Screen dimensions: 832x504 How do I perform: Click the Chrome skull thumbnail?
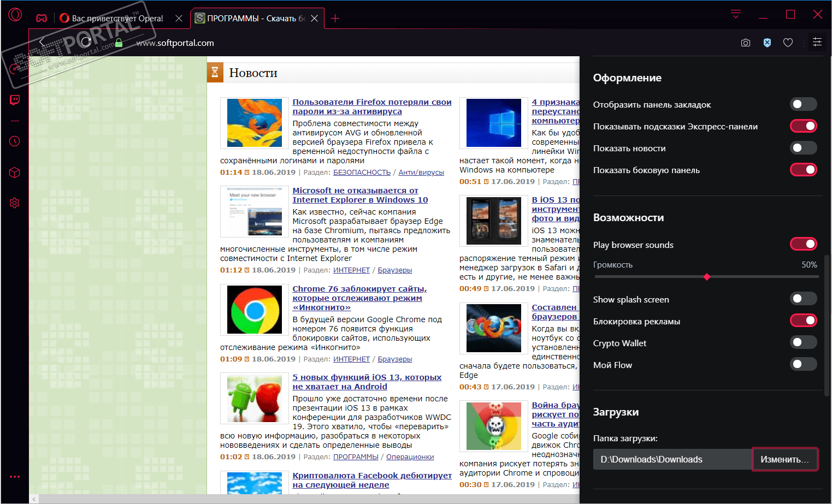click(494, 426)
